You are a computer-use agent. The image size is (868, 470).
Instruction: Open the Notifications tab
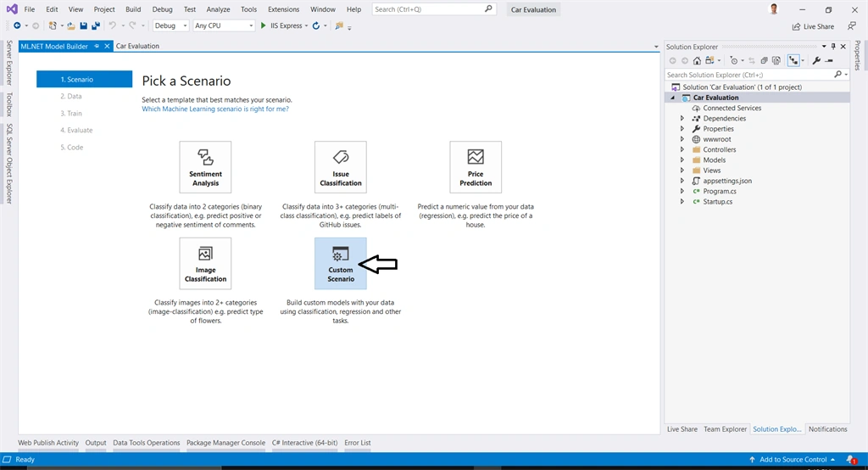[x=827, y=429]
